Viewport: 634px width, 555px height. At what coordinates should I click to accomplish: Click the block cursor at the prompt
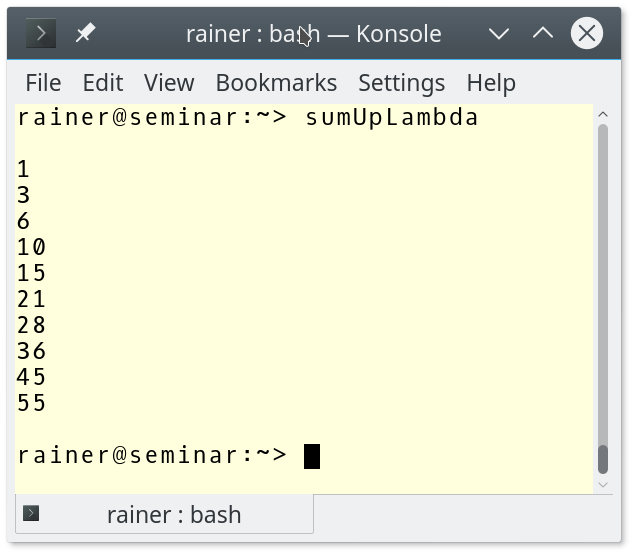pos(311,456)
